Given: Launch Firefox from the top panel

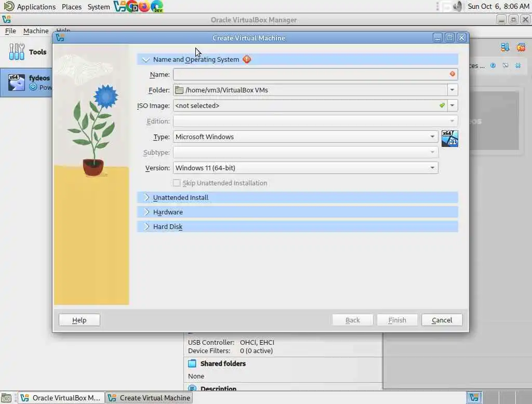Looking at the screenshot, I should (144, 6).
